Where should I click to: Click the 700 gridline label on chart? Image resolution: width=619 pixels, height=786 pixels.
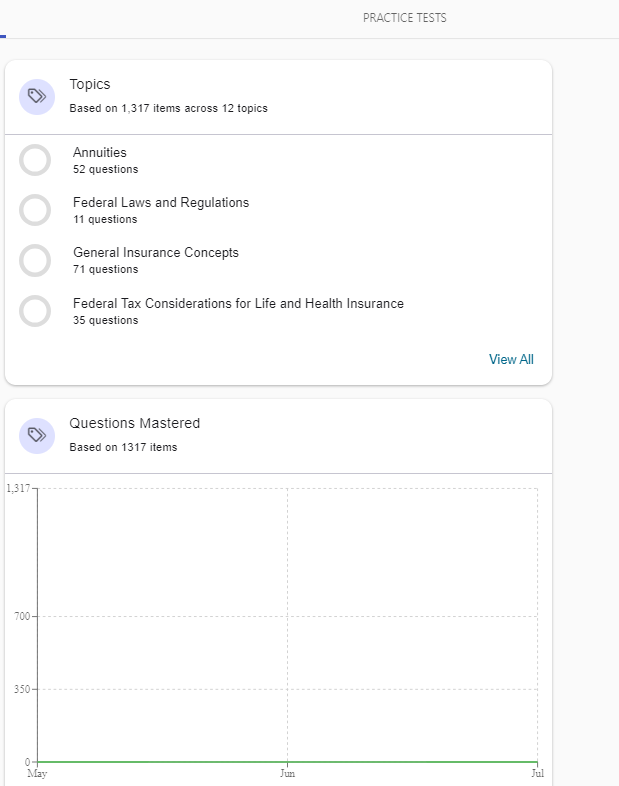pyautogui.click(x=21, y=617)
